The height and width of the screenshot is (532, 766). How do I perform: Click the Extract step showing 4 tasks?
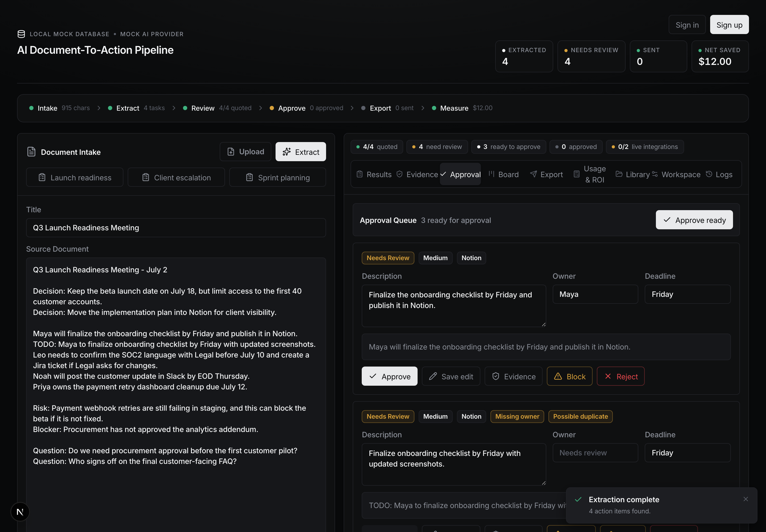pyautogui.click(x=136, y=108)
